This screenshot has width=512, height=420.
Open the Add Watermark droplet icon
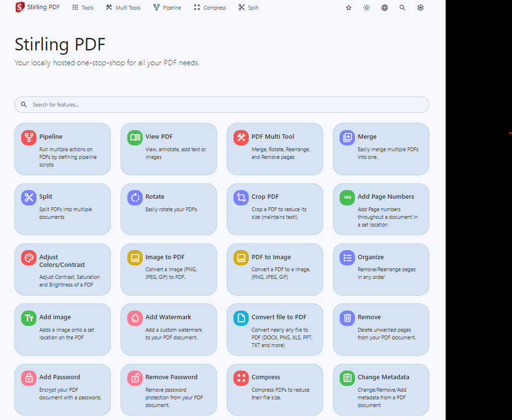135,318
